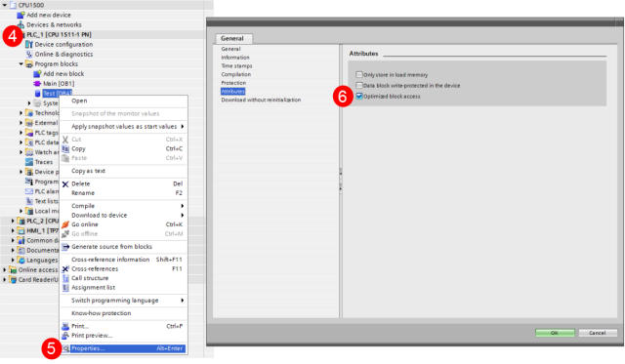This screenshot has width=625, height=364.
Task: Click the PLC tags folder icon
Action: (x=29, y=133)
